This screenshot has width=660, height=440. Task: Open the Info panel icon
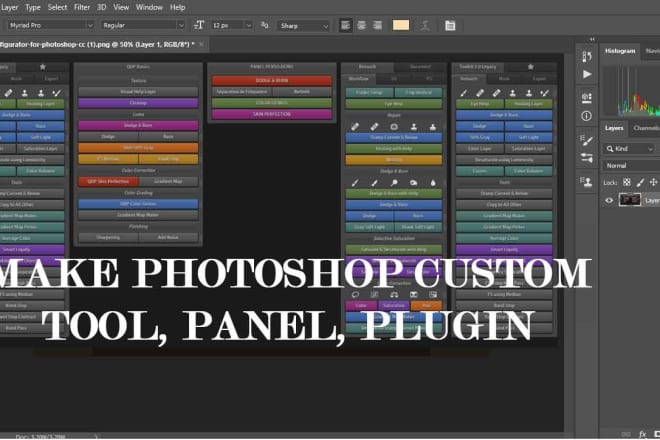tap(586, 116)
